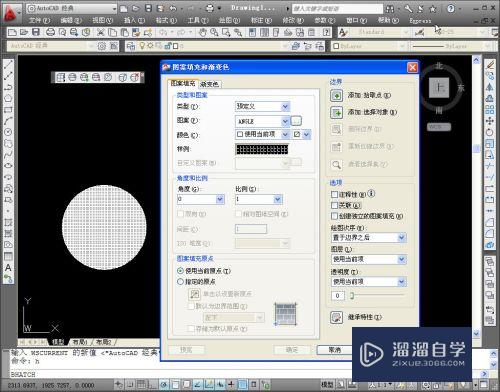Open the 绘图(D) menu
The height and width of the screenshot is (392, 500).
point(229,21)
